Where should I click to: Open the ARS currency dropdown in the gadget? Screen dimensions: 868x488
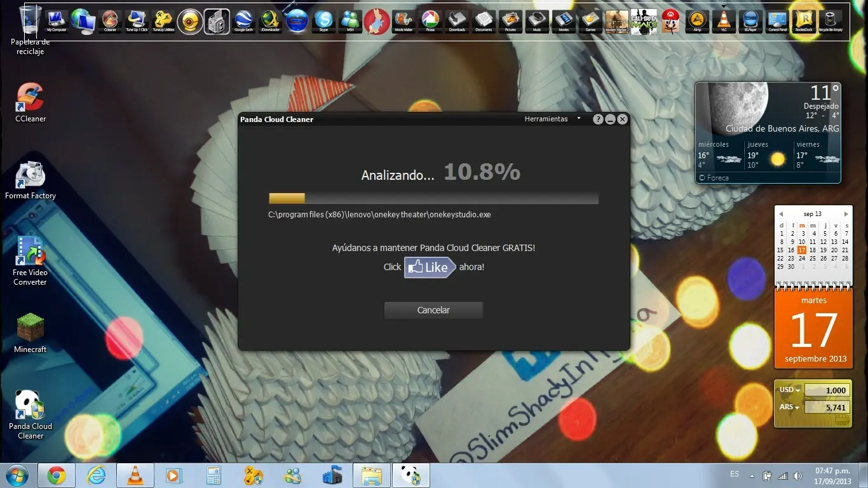click(x=790, y=407)
